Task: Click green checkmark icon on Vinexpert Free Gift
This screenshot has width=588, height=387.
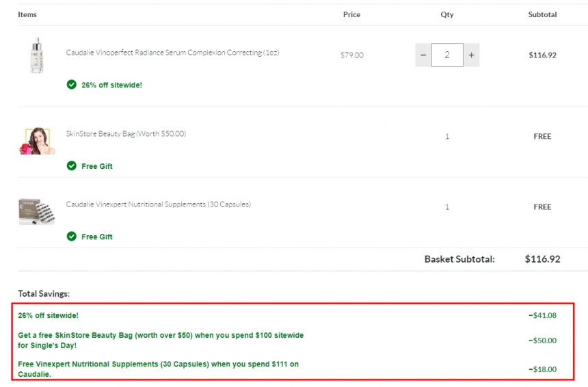Action: 72,237
